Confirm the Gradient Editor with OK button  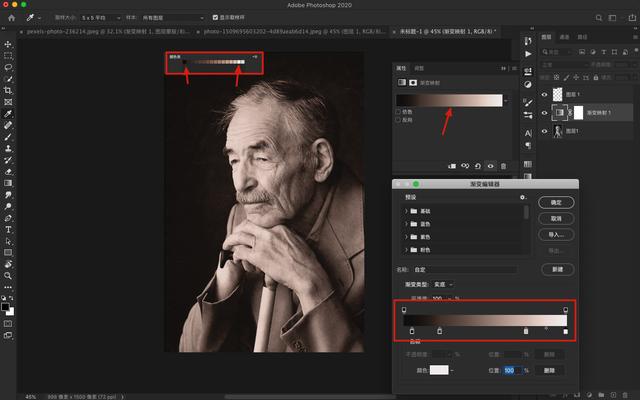coord(556,202)
